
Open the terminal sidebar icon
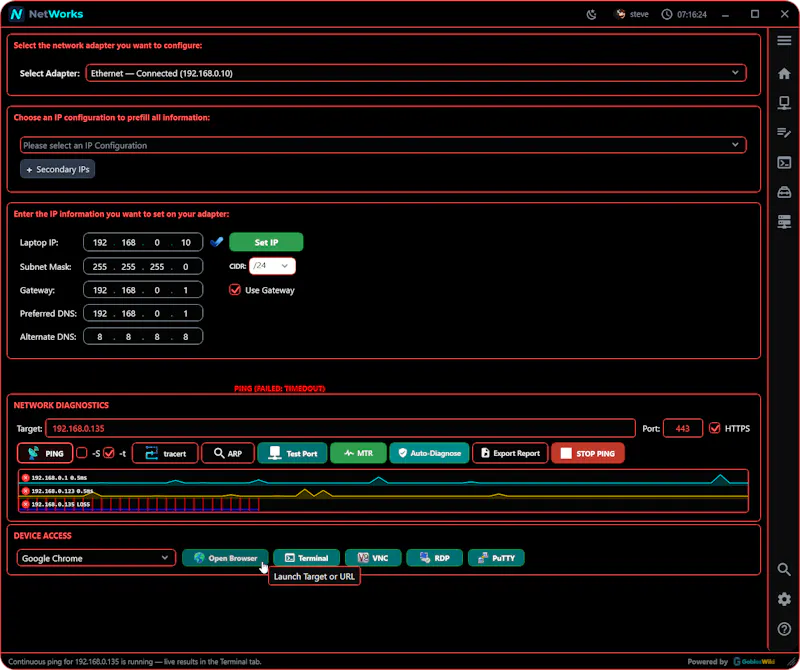coord(784,163)
